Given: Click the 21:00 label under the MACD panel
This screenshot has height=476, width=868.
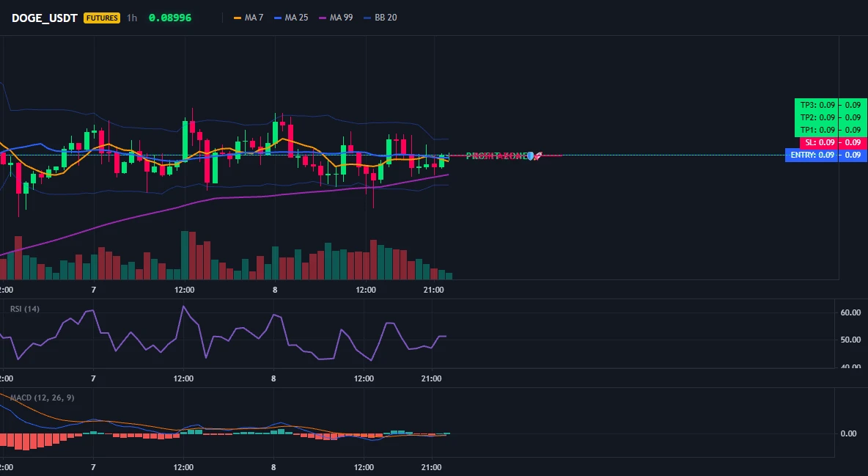Looking at the screenshot, I should (x=432, y=467).
